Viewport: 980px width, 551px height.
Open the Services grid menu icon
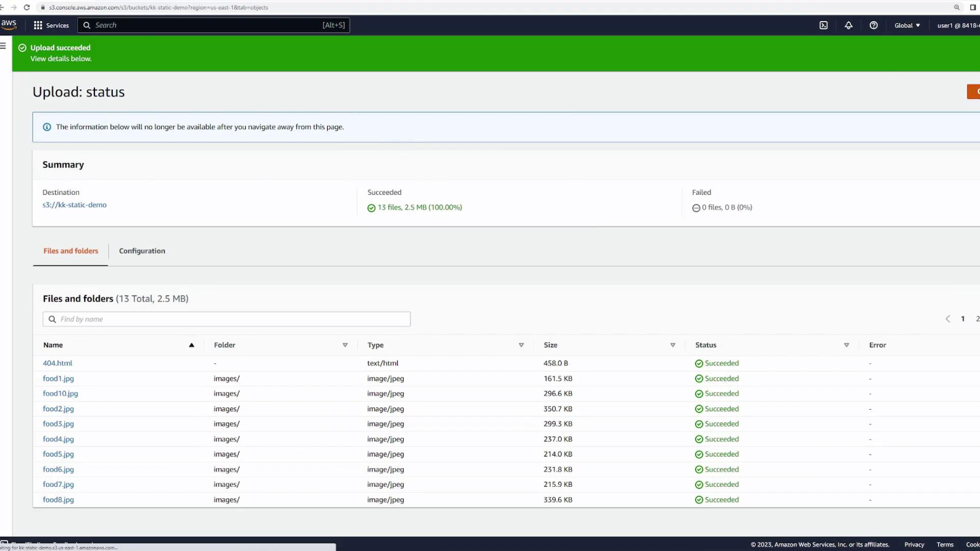tap(38, 26)
